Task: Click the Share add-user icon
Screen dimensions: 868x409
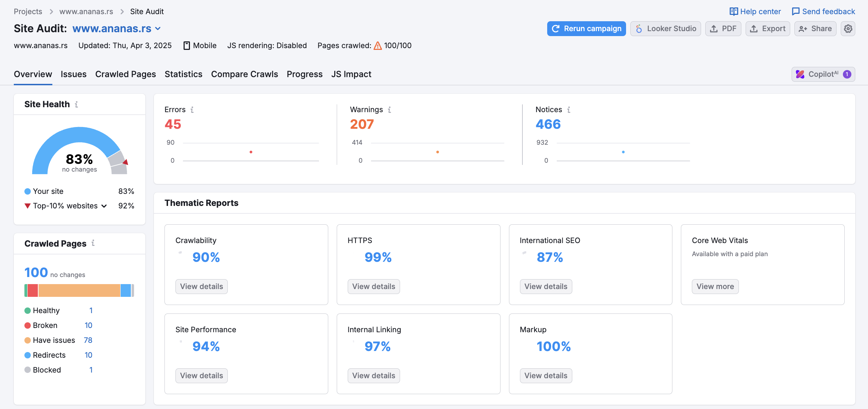Action: 803,29
